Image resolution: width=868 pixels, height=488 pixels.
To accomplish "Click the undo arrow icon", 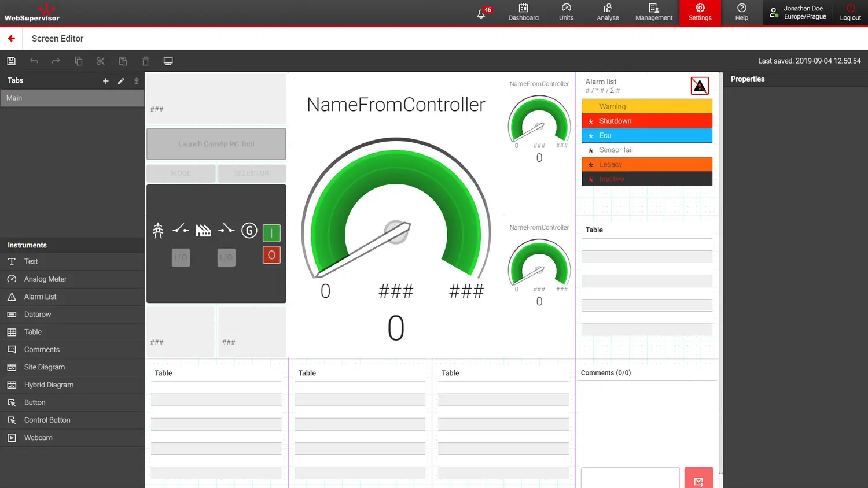I will (x=34, y=61).
